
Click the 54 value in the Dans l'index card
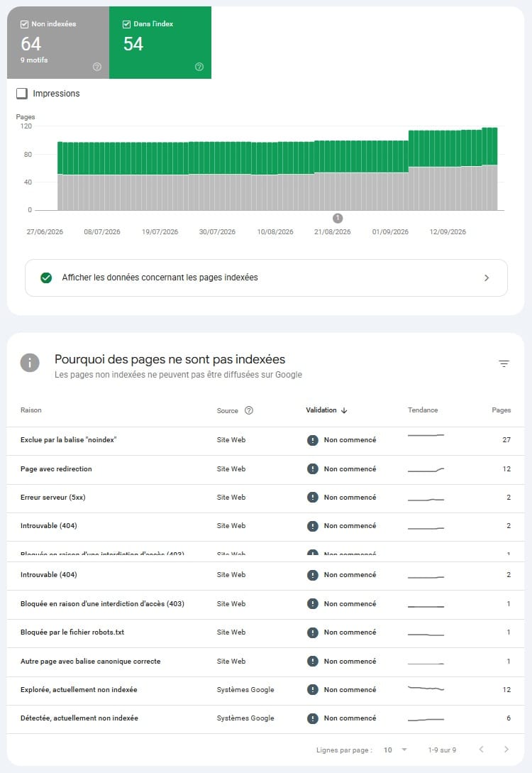click(133, 44)
